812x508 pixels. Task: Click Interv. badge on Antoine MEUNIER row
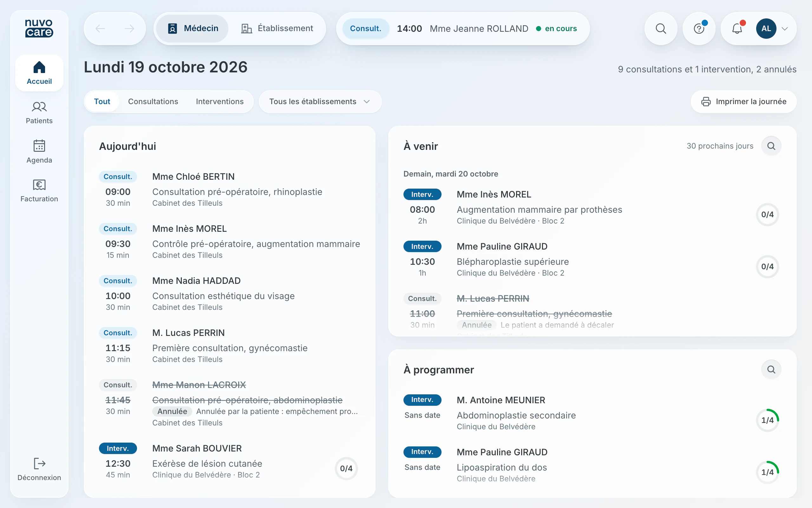pyautogui.click(x=422, y=399)
